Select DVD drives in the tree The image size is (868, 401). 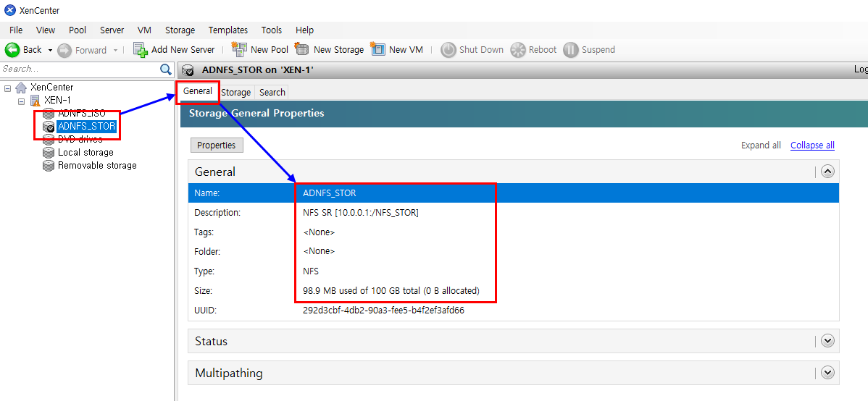coord(80,140)
